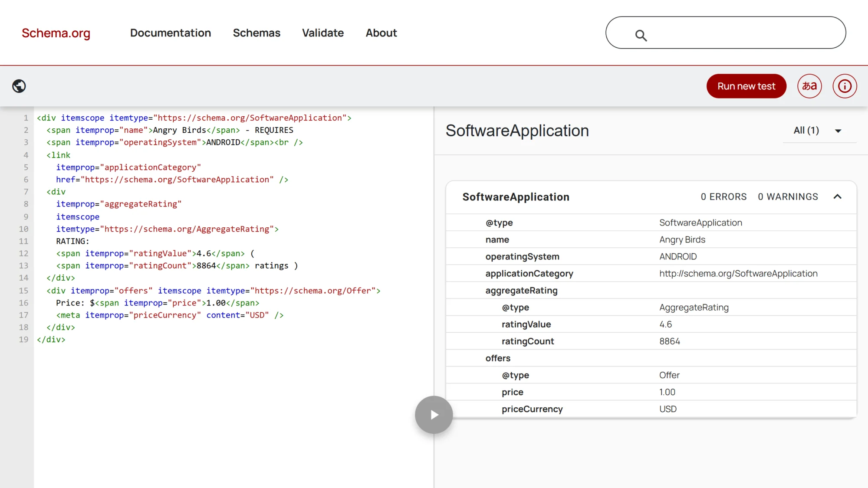The image size is (868, 488).
Task: Click the 0 WARNINGS label
Action: [788, 197]
